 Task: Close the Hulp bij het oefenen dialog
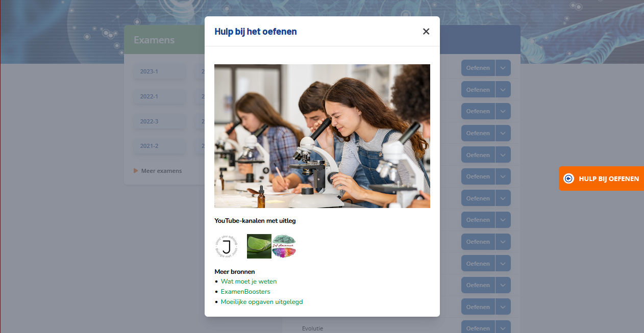click(426, 32)
